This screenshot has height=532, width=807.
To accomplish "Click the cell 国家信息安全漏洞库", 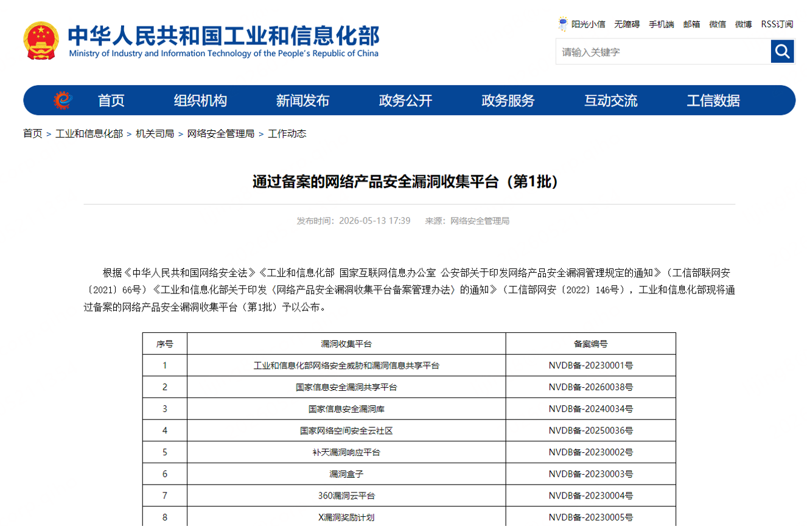I will 346,409.
